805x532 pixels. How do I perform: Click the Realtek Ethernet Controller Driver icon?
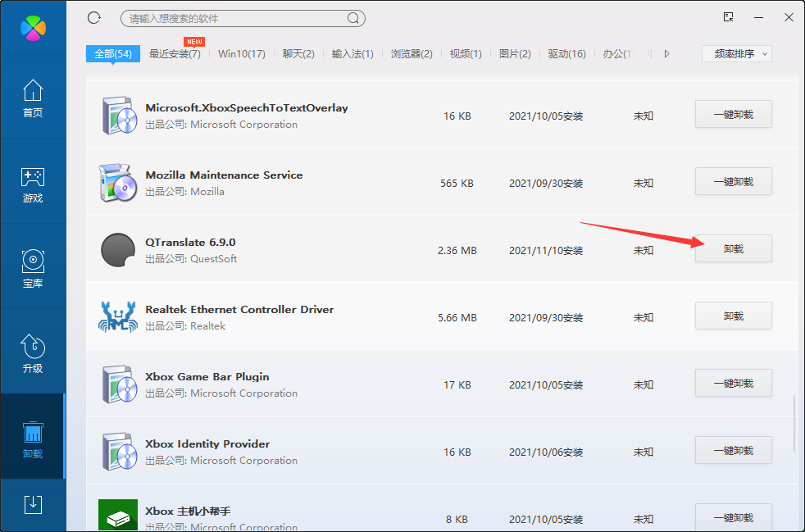click(118, 317)
